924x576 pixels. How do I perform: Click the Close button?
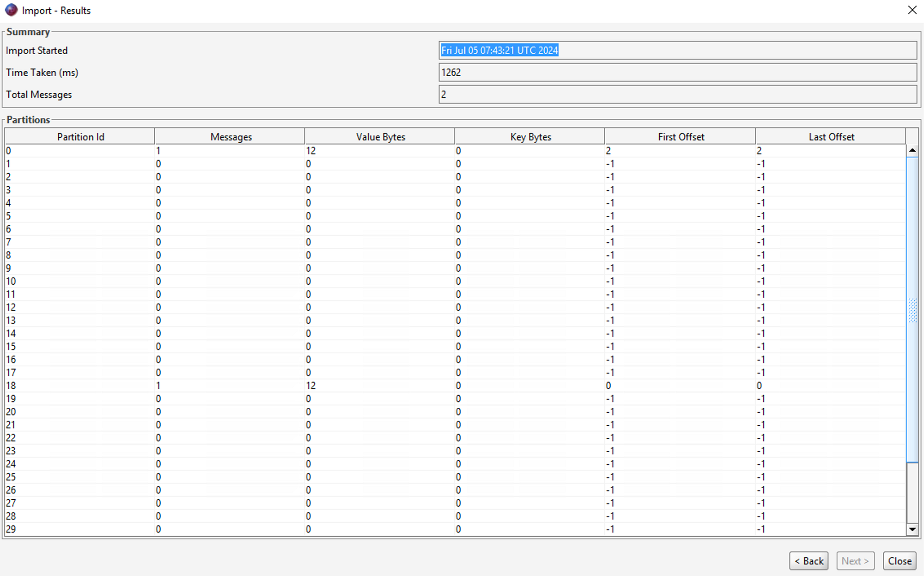tap(899, 561)
